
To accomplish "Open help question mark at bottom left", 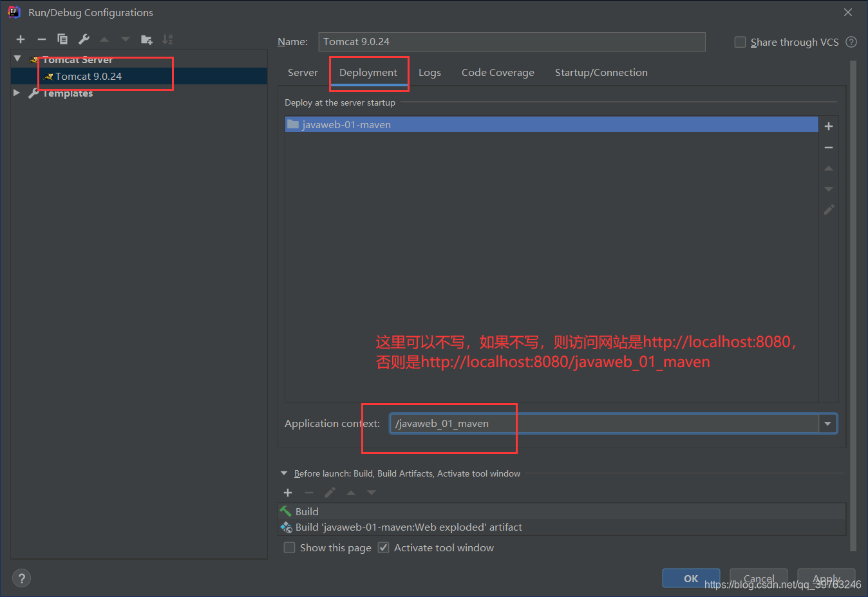I will coord(21,578).
